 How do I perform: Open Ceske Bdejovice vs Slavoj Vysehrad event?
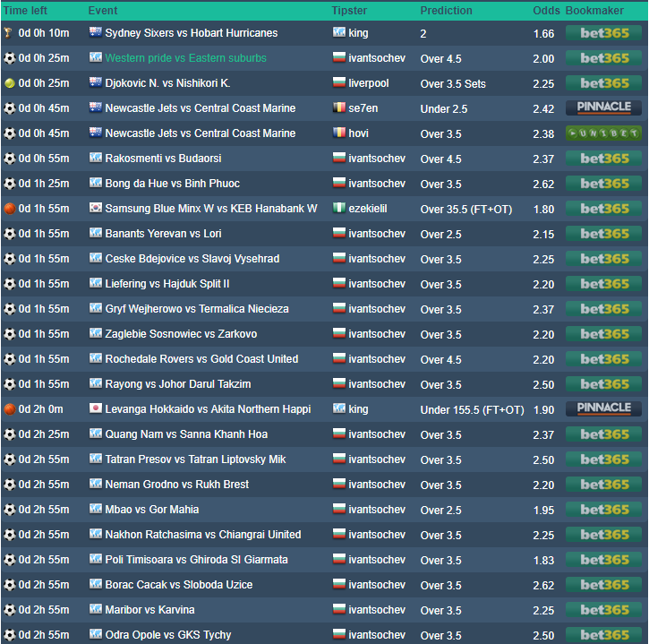[192, 259]
